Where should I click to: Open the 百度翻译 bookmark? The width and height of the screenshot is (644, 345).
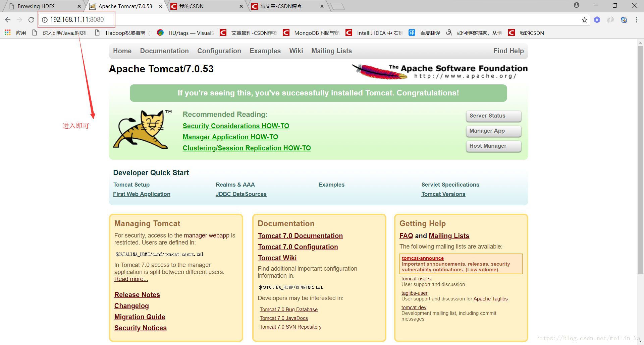coord(424,33)
